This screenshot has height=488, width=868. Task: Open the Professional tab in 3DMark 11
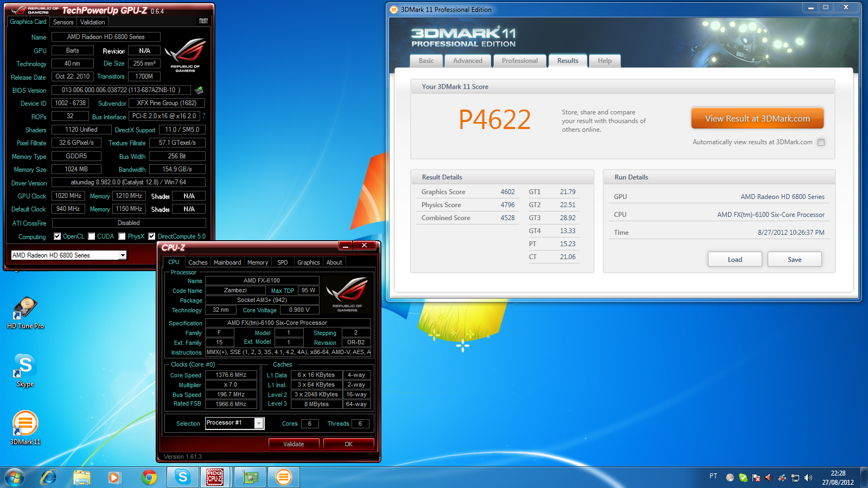tap(520, 61)
